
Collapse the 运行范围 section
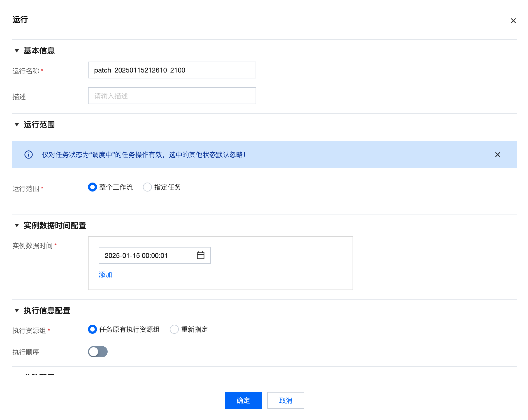[x=17, y=125]
